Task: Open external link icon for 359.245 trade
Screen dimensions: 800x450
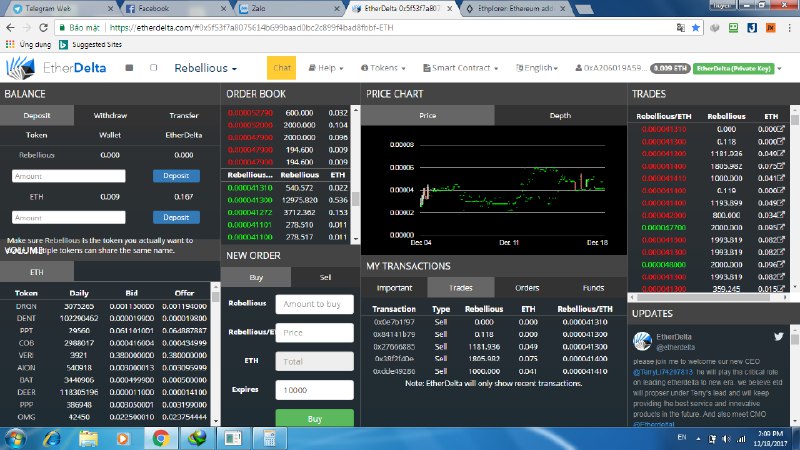Action: [x=780, y=288]
